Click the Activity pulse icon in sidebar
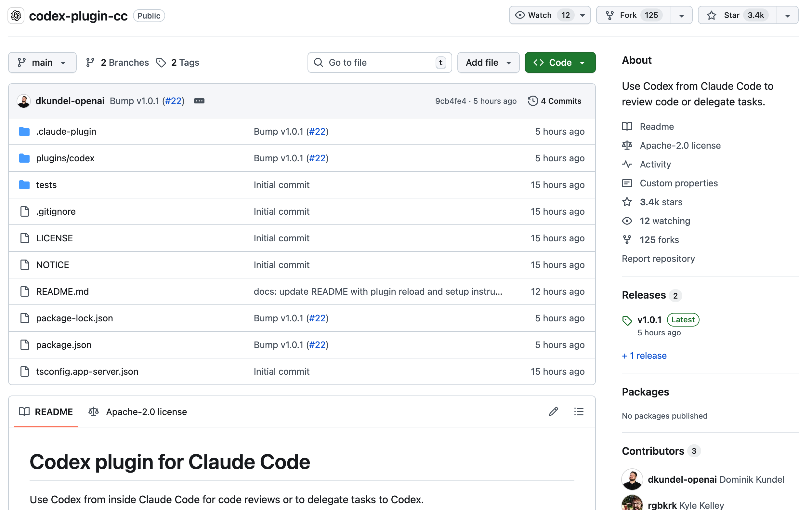Viewport: 812px width, 510px height. click(x=627, y=164)
